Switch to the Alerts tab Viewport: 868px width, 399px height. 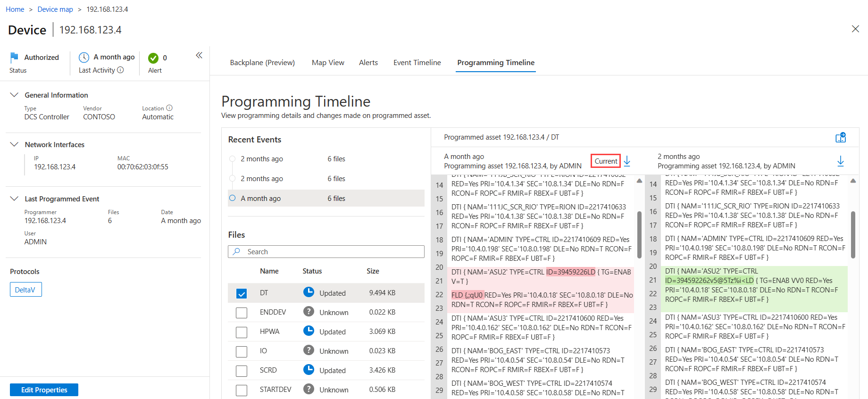click(x=368, y=62)
